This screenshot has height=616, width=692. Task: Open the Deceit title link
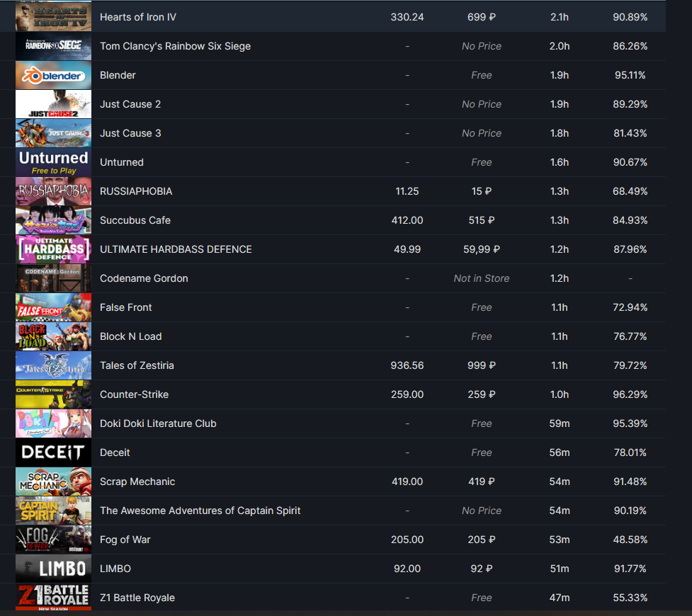[x=115, y=452]
